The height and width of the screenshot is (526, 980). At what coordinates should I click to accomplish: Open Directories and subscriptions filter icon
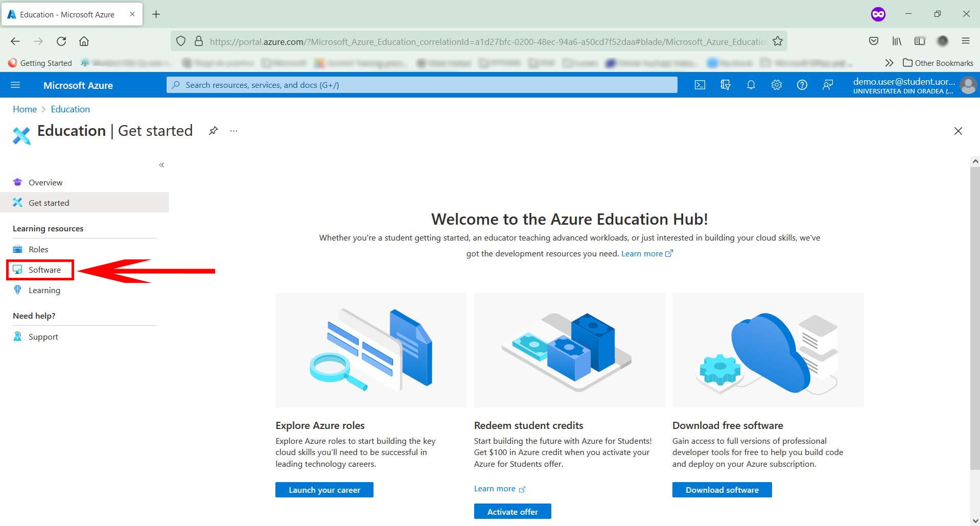pos(726,85)
